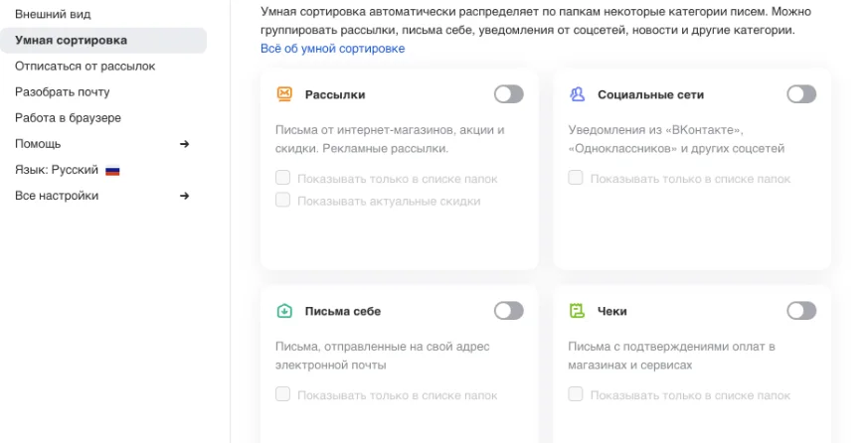Switch on the Письма себе toggle
Image resolution: width=868 pixels, height=443 pixels.
click(508, 311)
